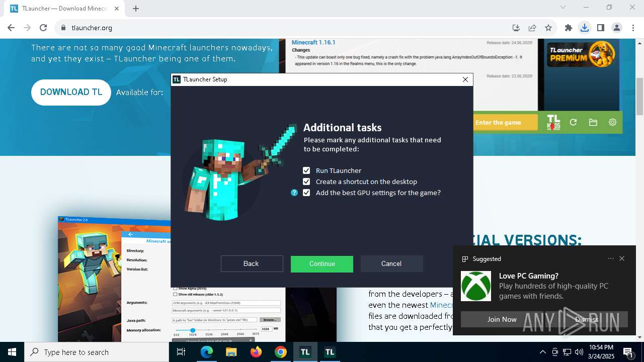
Task: Open Chrome profile avatar
Action: point(617,28)
